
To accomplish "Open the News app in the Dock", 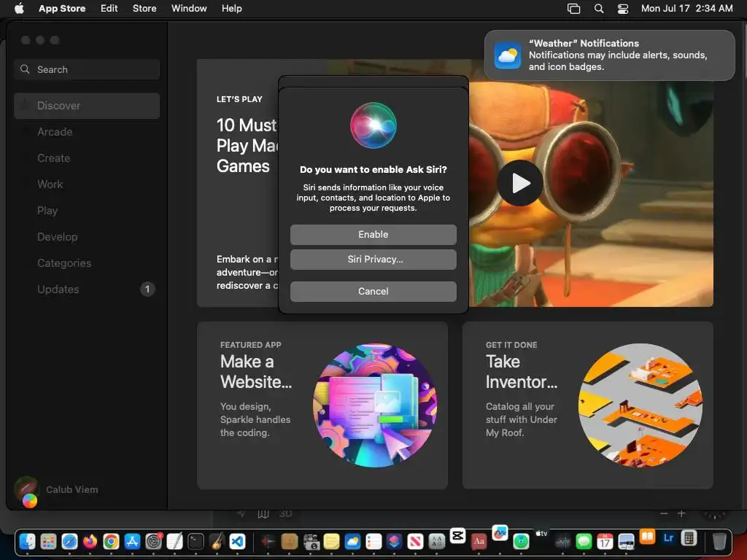I will tap(415, 542).
